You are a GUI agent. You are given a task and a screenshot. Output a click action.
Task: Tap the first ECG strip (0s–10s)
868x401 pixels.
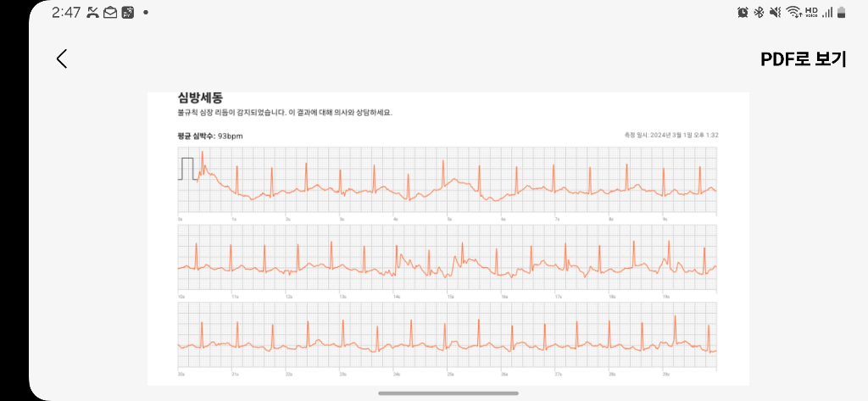(x=447, y=180)
